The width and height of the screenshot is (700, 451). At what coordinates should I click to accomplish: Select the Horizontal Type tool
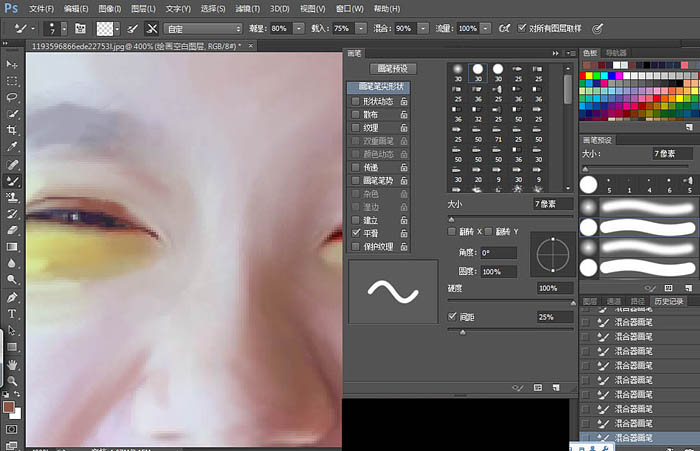[12, 313]
